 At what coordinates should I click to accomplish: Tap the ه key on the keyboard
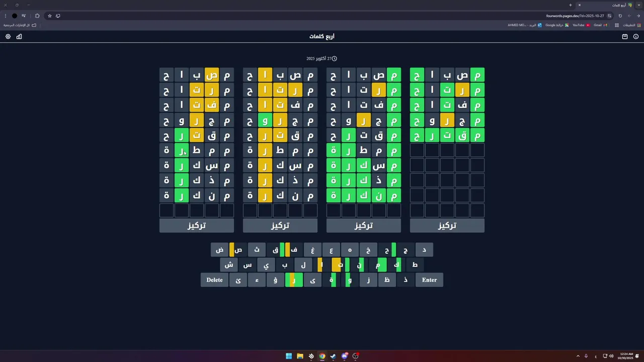[350, 250]
